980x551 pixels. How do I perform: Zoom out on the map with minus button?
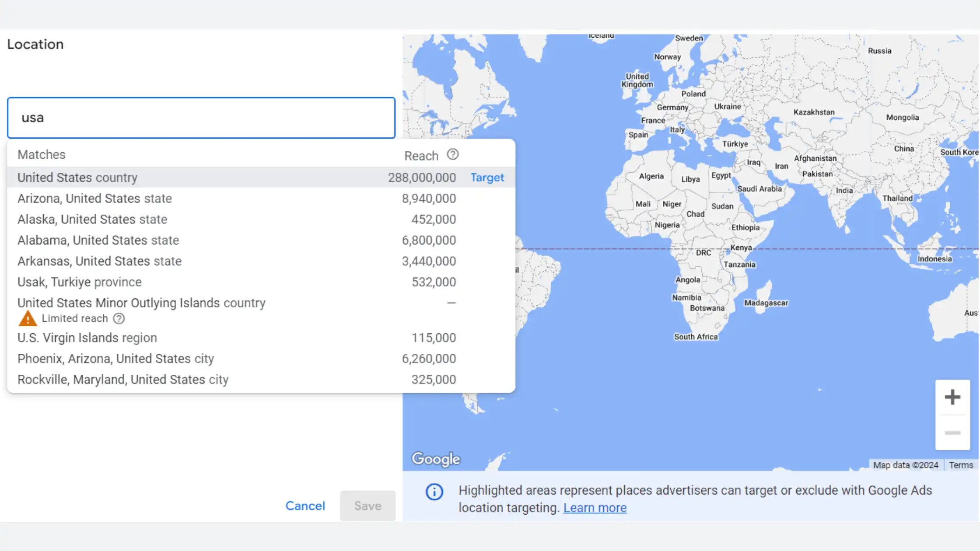(x=952, y=433)
